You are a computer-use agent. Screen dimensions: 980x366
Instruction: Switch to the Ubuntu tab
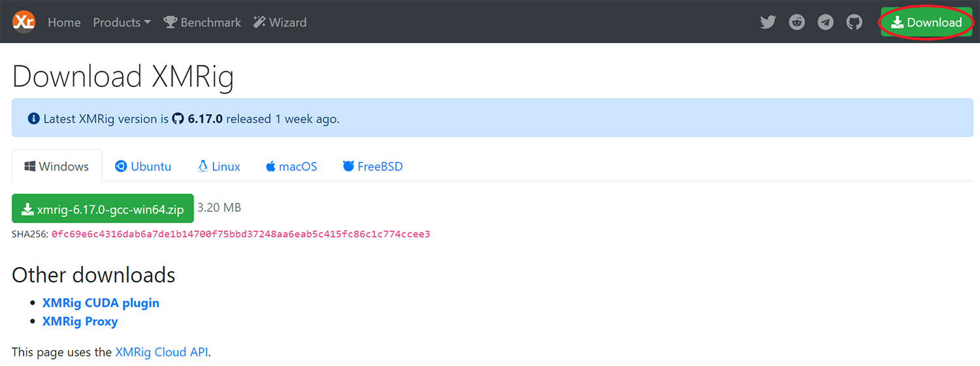pyautogui.click(x=143, y=166)
